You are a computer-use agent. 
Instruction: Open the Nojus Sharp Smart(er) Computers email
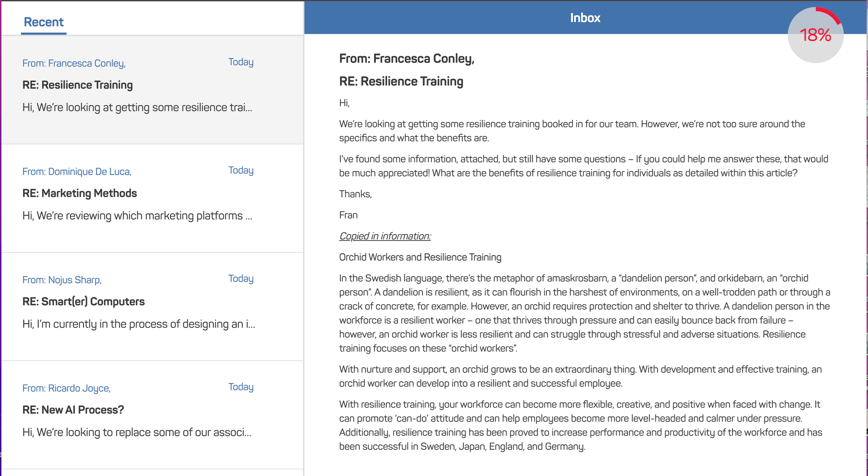(152, 307)
